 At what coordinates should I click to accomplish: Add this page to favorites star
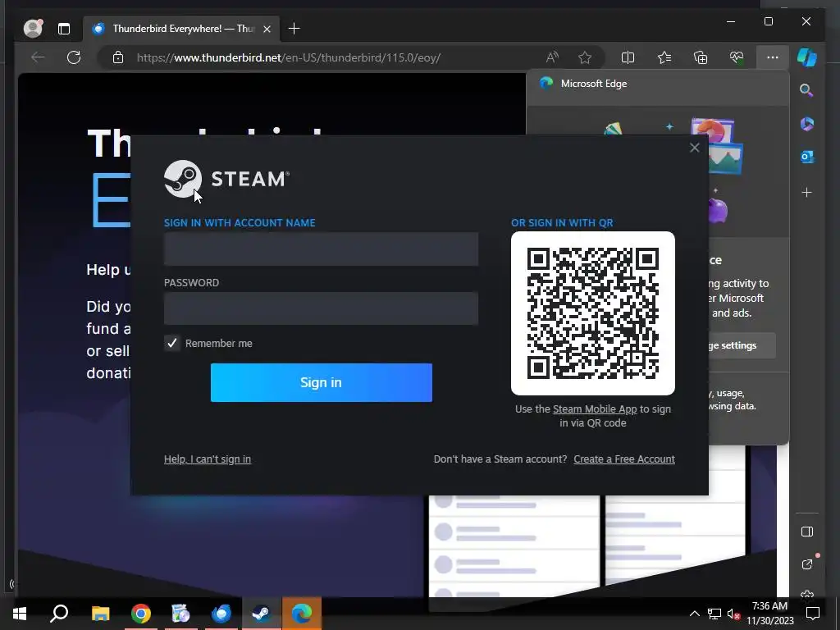point(584,57)
